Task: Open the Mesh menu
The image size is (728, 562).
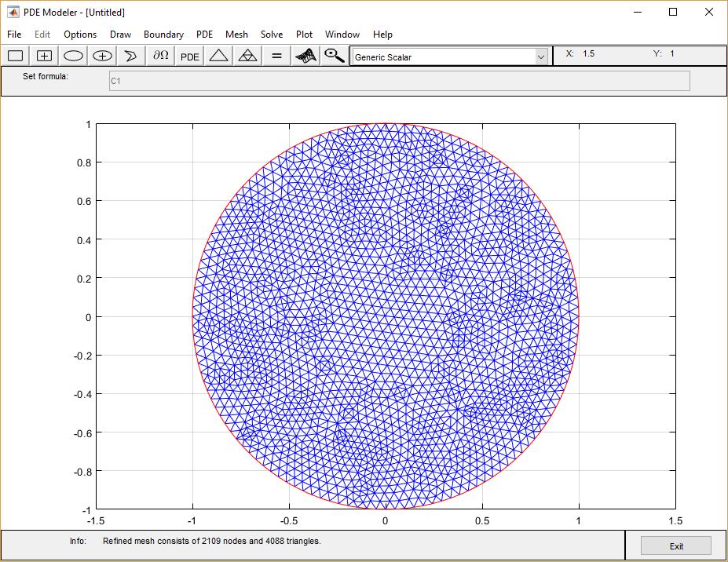Action: (x=236, y=35)
